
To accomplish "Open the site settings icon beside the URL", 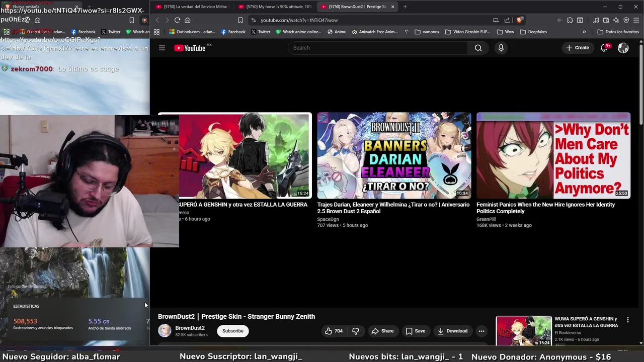I will 253,20.
